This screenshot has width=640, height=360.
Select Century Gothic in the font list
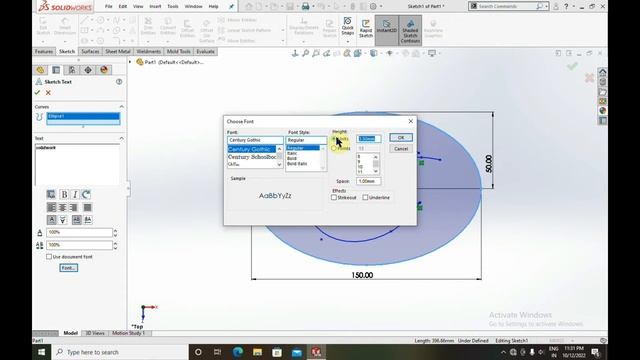pyautogui.click(x=252, y=149)
